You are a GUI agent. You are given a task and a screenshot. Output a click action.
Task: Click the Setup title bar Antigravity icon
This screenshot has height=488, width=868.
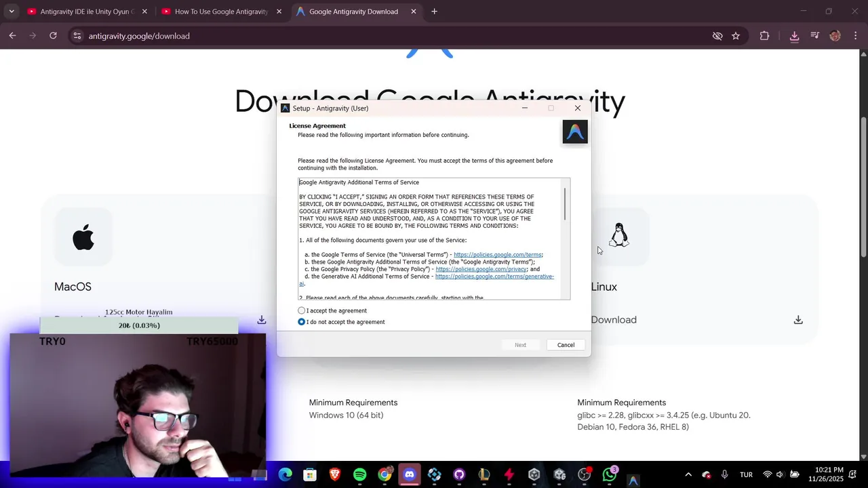[x=285, y=108]
